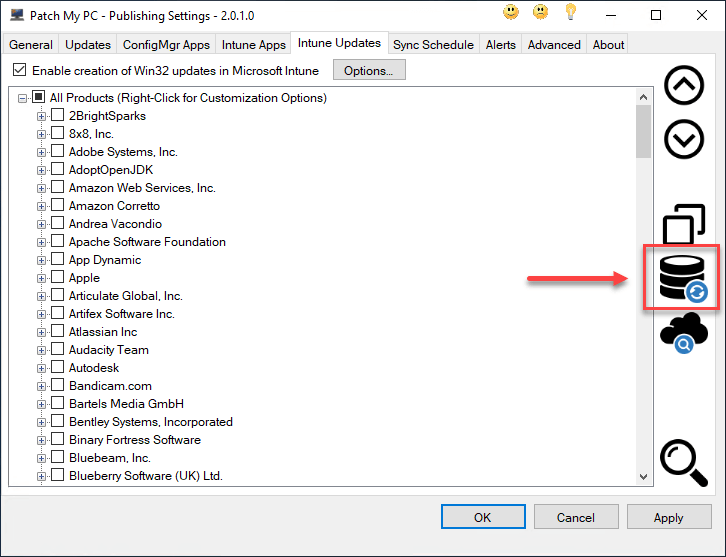The image size is (726, 557).
Task: Check the Bluebeam, Inc. checkbox
Action: [x=57, y=457]
